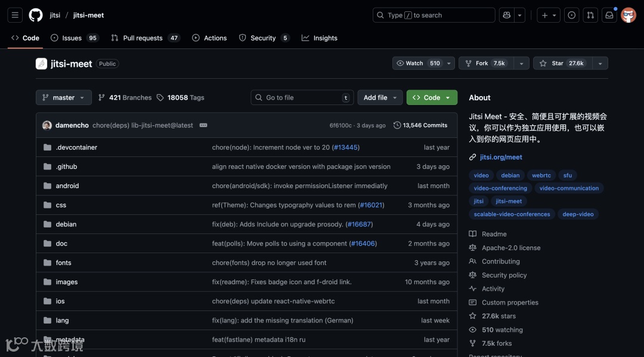Select the sfu topic tag
This screenshot has width=644, height=357.
point(568,175)
